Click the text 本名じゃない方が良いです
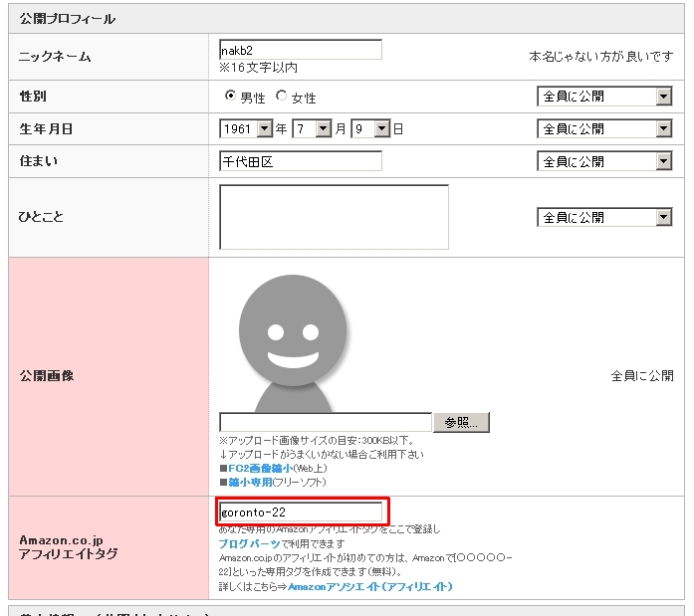The height and width of the screenshot is (616, 694). [601, 56]
